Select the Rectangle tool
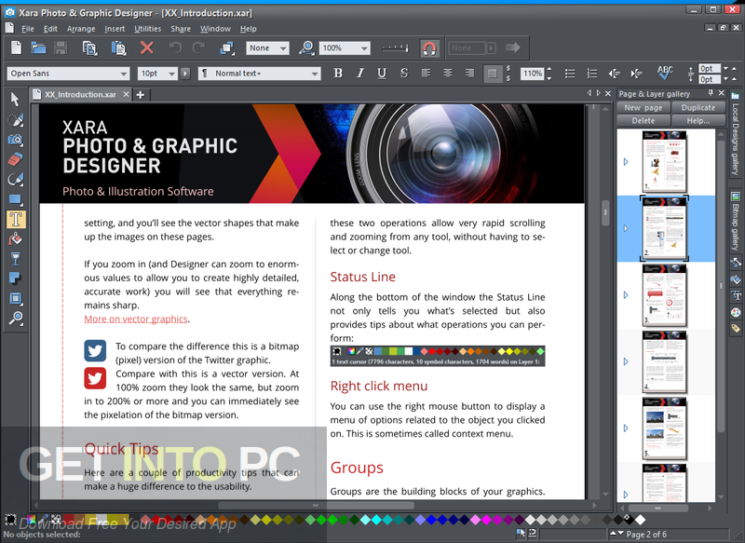Viewport: 745px width, 543px height. (15, 199)
